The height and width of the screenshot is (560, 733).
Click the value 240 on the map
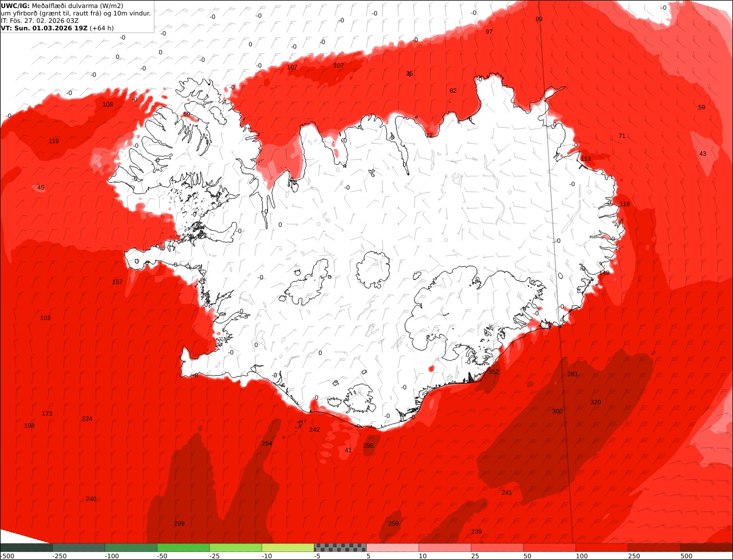(x=91, y=499)
